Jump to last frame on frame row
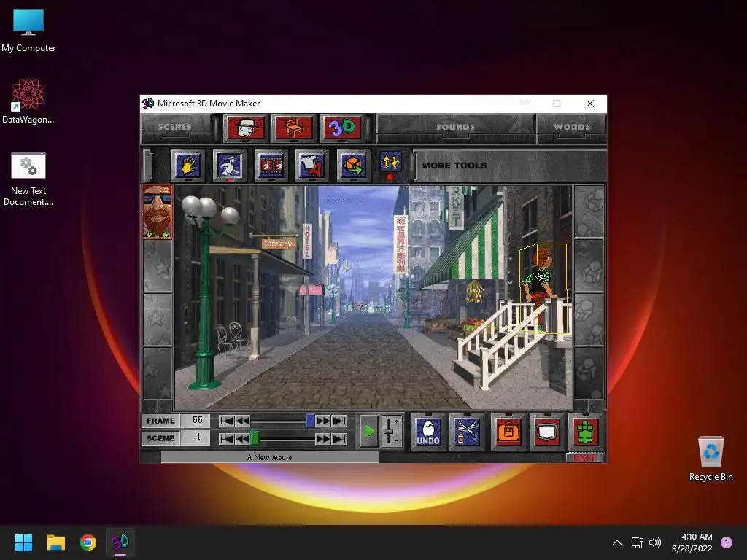Screen dimensions: 747x560 [x=339, y=421]
